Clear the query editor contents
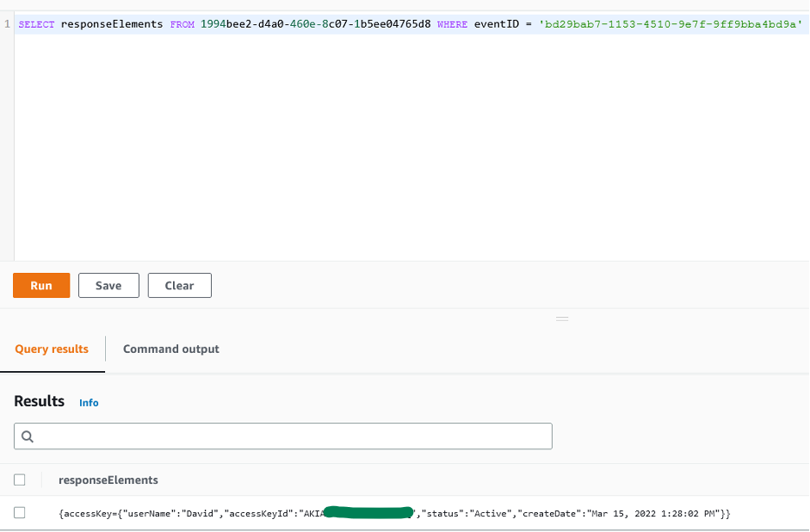Image resolution: width=810 pixels, height=532 pixels. point(179,285)
